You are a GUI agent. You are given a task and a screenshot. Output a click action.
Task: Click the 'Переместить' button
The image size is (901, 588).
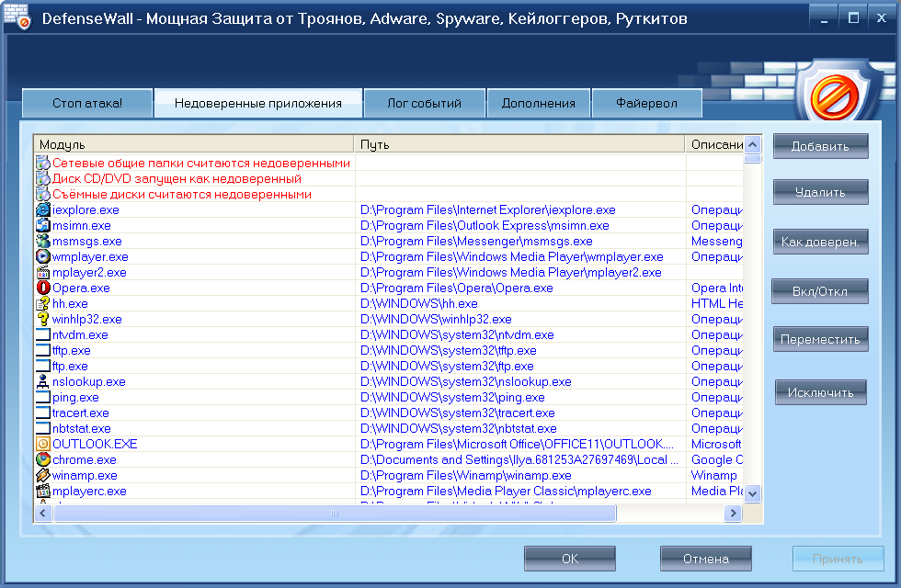pos(820,339)
